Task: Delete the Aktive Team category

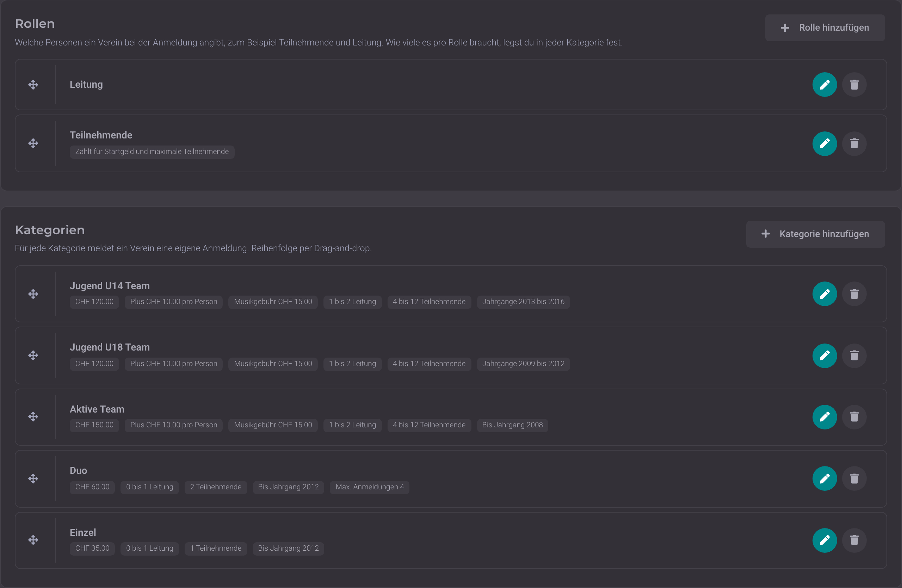Action: point(854,417)
